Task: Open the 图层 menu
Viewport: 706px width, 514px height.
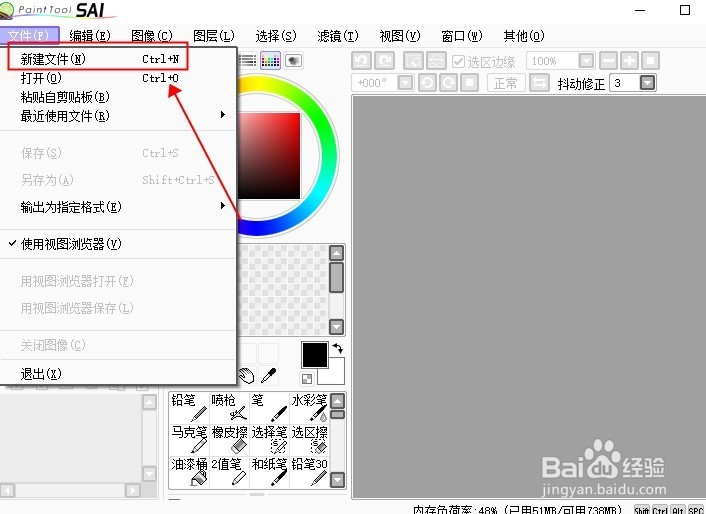Action: (214, 36)
